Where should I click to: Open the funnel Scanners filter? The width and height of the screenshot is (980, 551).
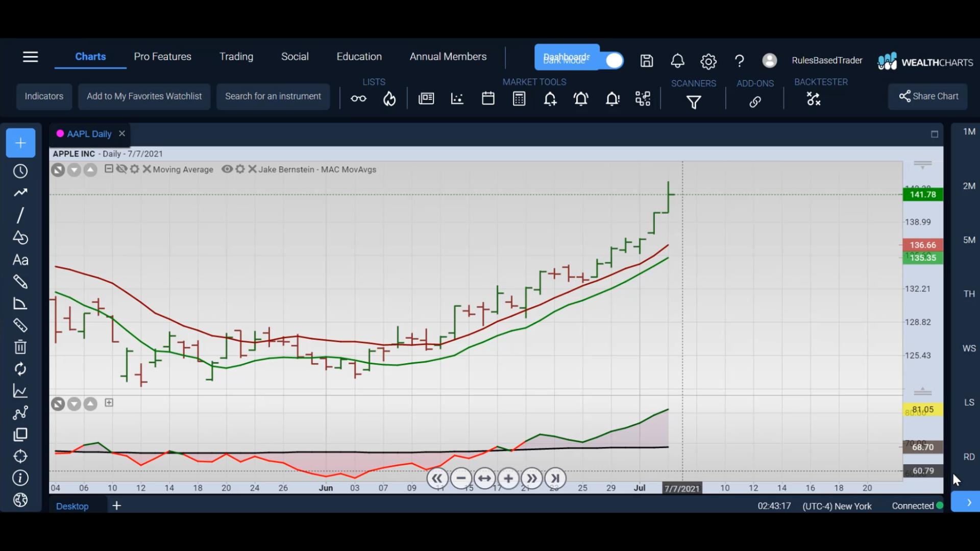(x=694, y=103)
